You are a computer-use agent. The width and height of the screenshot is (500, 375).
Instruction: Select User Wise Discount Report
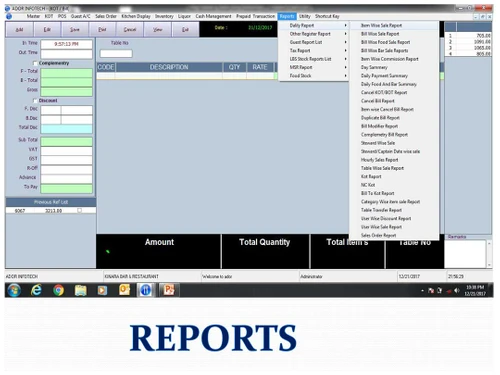click(386, 218)
